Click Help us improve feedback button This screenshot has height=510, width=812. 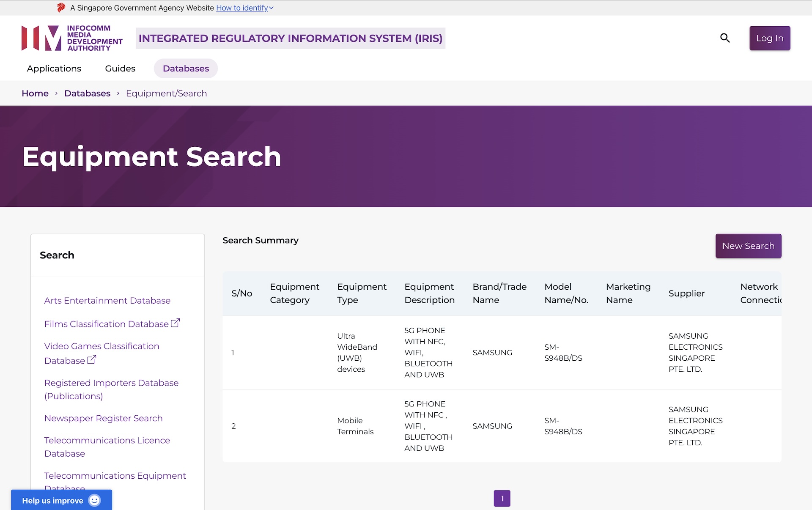coord(53,500)
